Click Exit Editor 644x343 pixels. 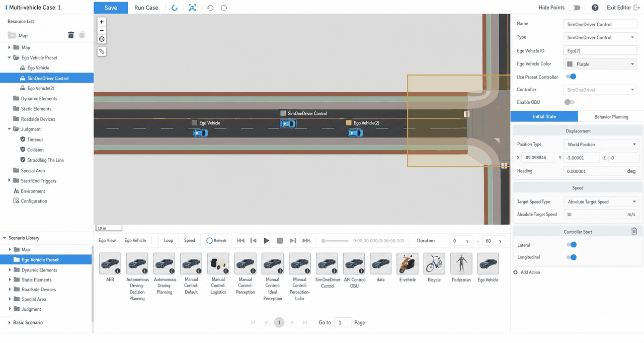(623, 8)
